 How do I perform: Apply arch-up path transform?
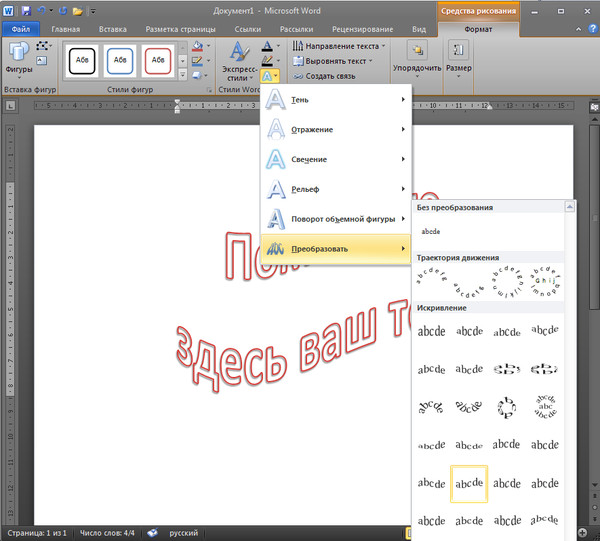(431, 276)
